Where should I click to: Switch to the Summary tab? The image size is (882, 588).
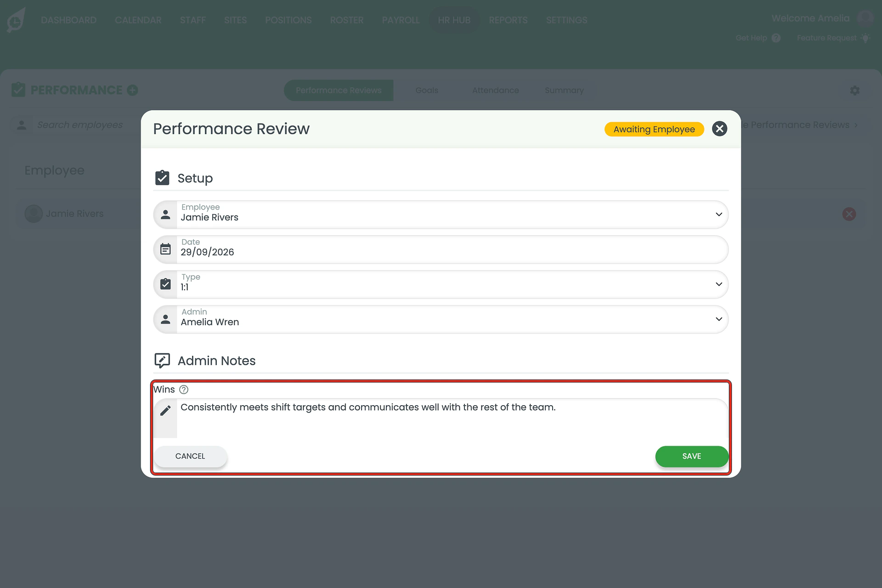click(x=564, y=90)
